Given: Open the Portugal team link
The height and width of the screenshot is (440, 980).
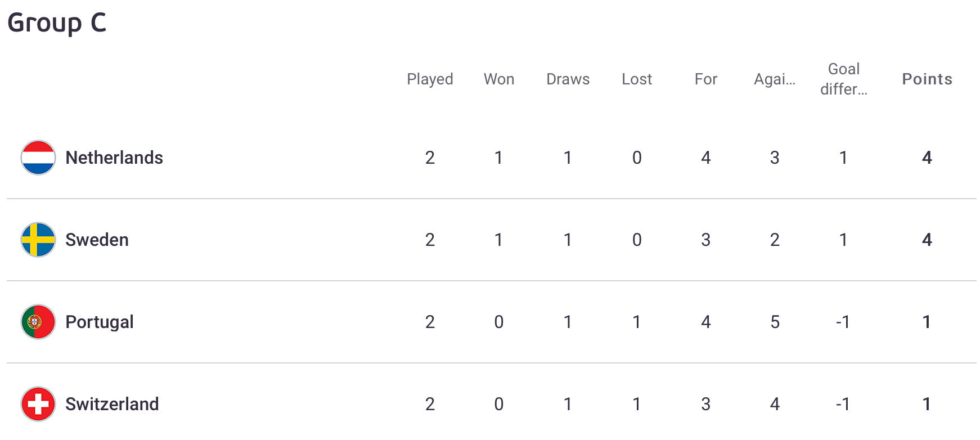Looking at the screenshot, I should 100,322.
